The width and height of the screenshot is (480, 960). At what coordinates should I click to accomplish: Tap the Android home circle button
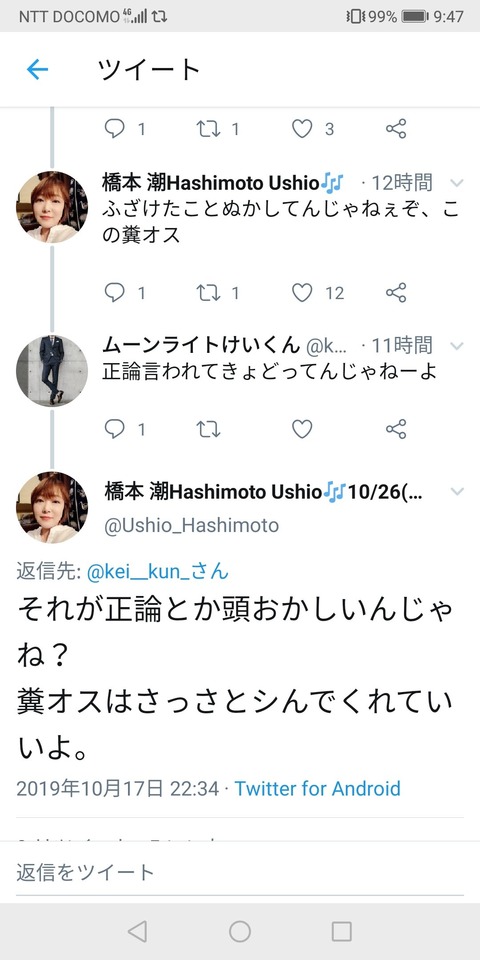point(240,931)
